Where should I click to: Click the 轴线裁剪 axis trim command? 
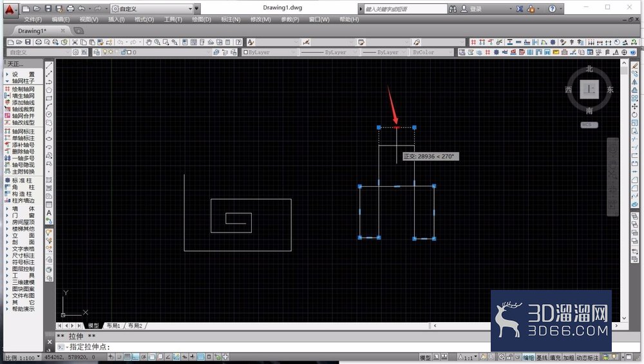tap(19, 109)
